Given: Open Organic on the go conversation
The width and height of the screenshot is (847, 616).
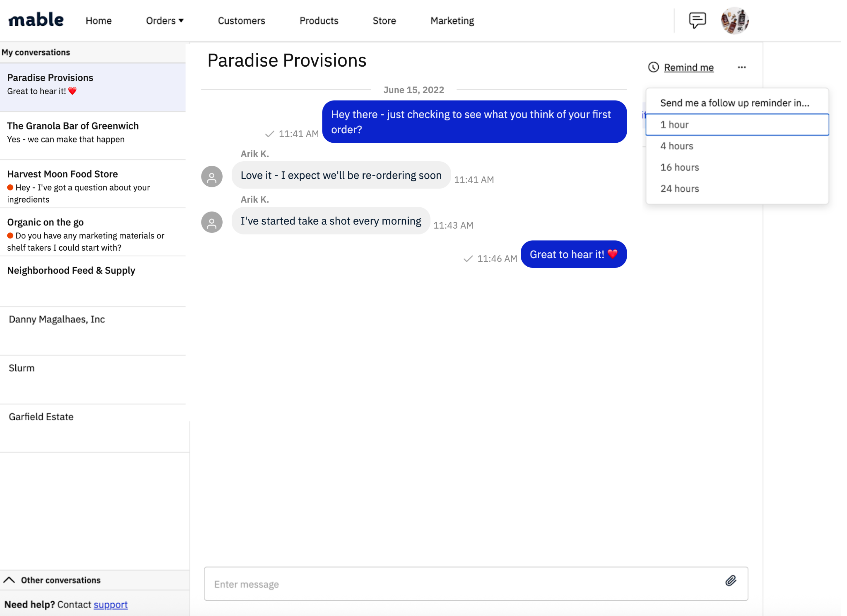Looking at the screenshot, I should click(x=92, y=232).
